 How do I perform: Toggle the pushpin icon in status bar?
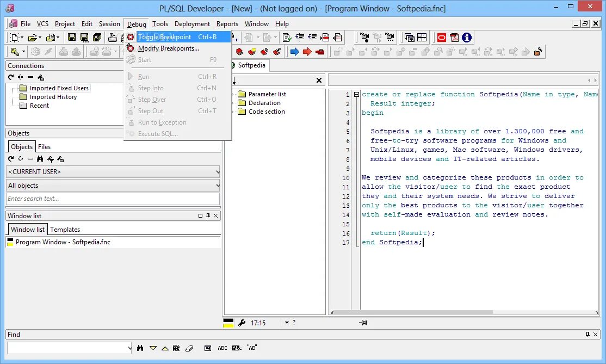[x=363, y=323]
